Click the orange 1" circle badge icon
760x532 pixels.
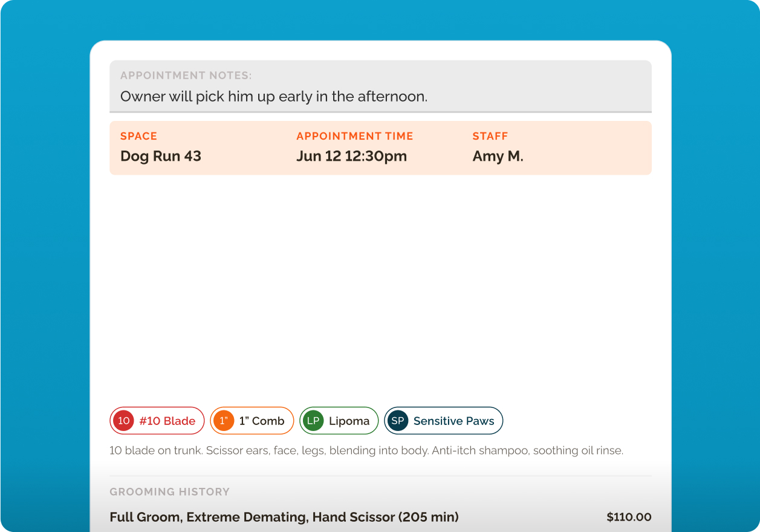224,421
